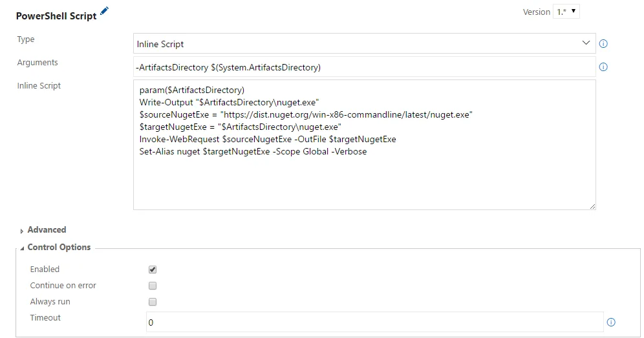Enable Continue on error checkbox
644x338 pixels.
[x=153, y=286]
